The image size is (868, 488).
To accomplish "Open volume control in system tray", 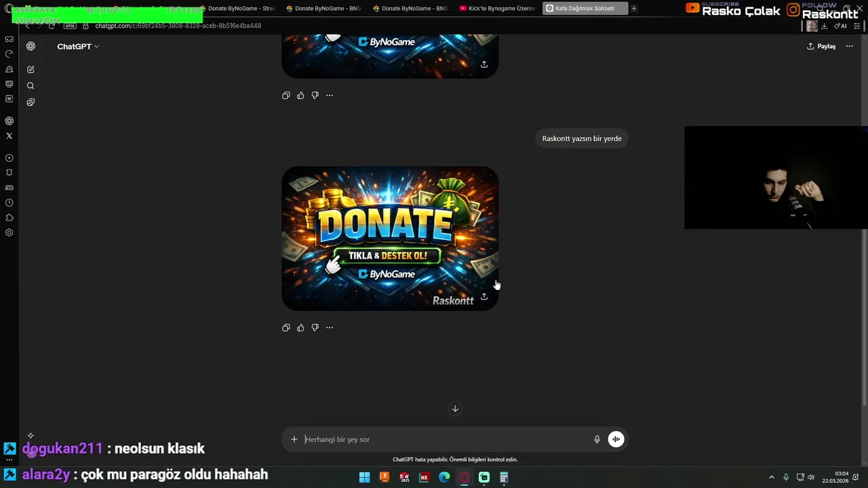I will coord(811,477).
